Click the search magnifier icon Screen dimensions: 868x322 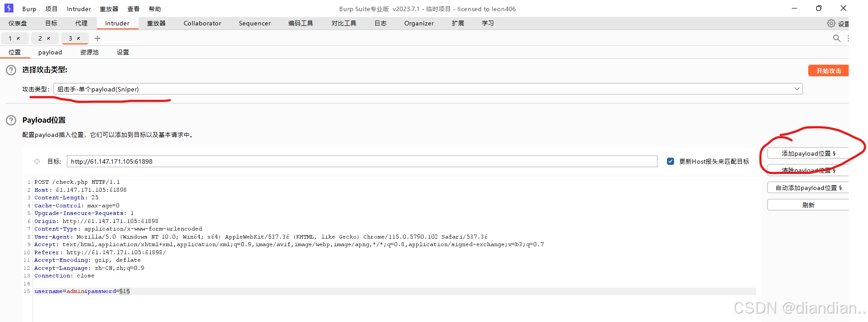coord(837,38)
